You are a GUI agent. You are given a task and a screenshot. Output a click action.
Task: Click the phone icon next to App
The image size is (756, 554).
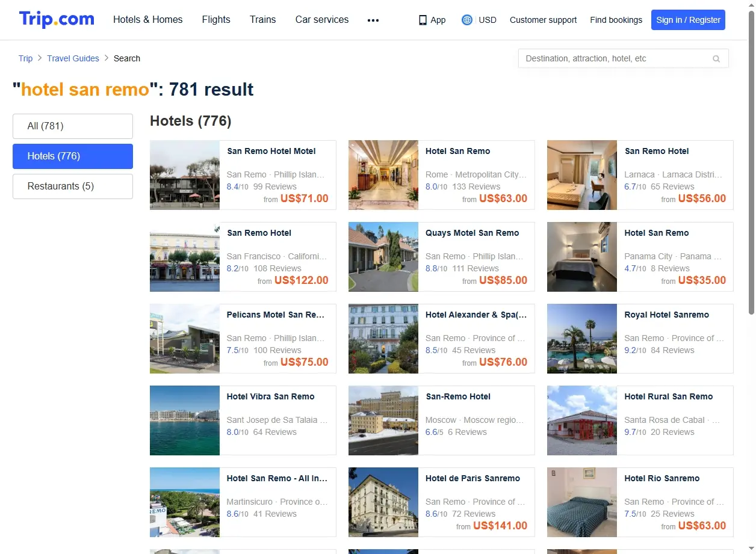[x=423, y=20]
